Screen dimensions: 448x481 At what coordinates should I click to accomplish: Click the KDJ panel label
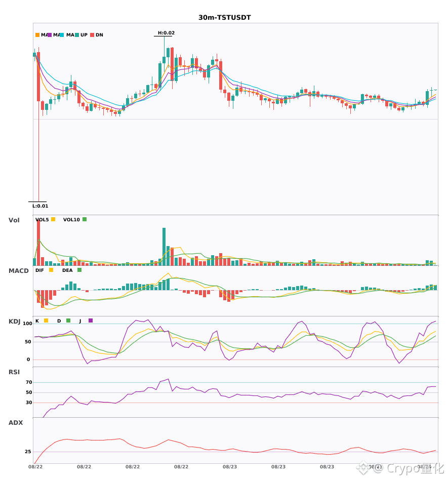[x=14, y=322]
